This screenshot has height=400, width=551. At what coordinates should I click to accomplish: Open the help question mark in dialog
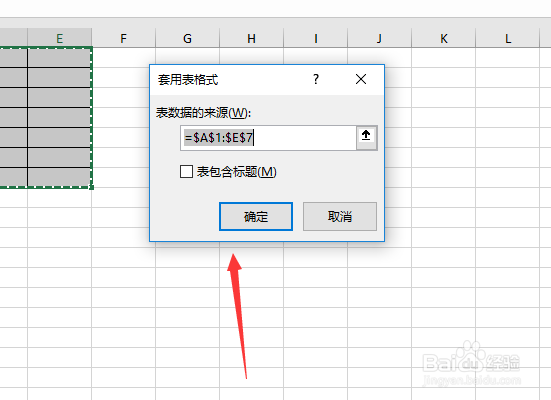pos(316,79)
